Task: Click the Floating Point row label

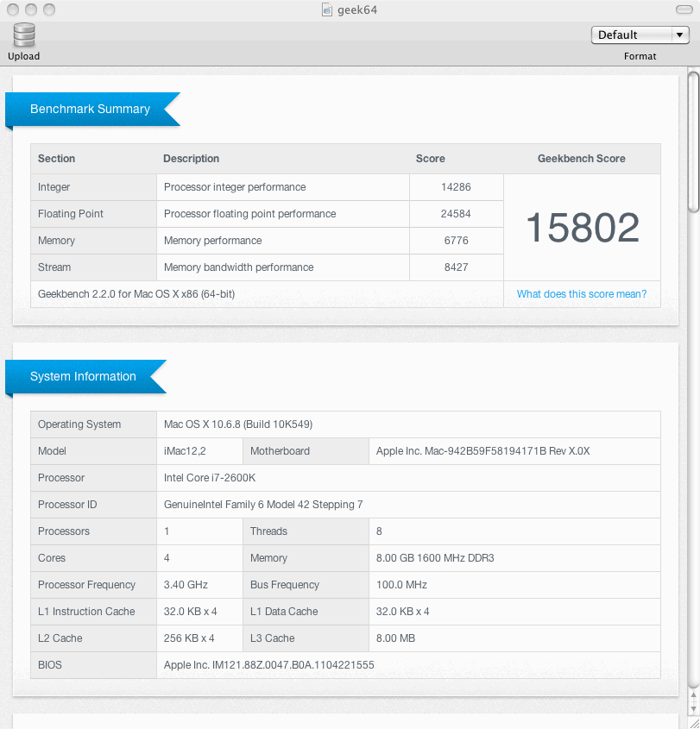Action: (x=71, y=214)
